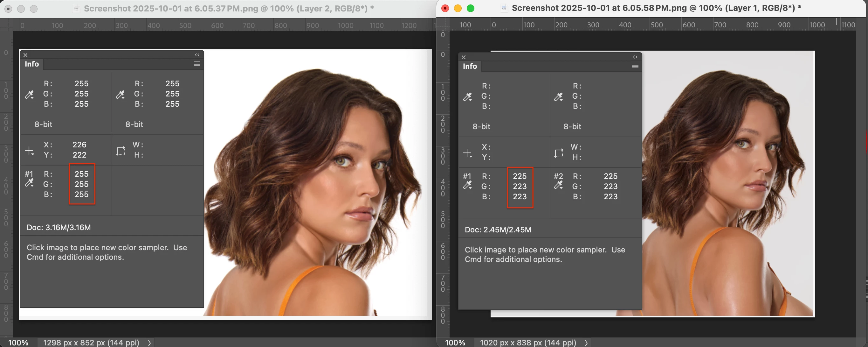Click selection width-height icon in right Info panel
Image resolution: width=868 pixels, height=347 pixels.
558,153
